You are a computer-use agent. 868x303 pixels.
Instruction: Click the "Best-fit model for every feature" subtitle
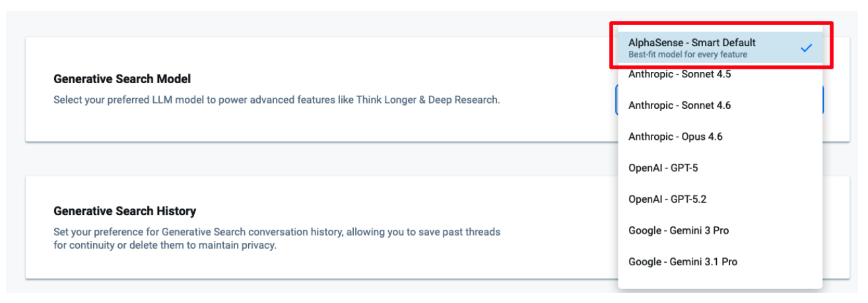[x=687, y=55]
